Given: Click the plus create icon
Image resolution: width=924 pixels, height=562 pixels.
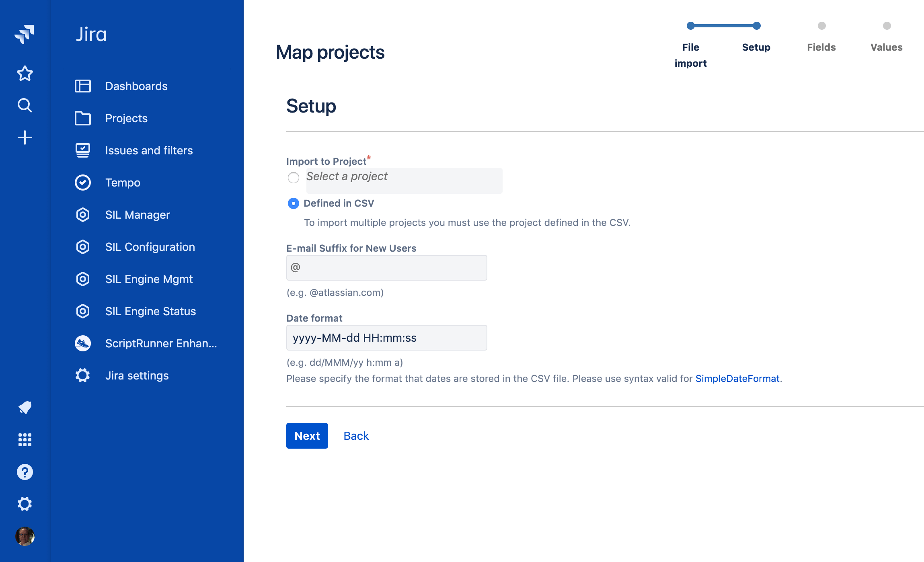Looking at the screenshot, I should (25, 137).
